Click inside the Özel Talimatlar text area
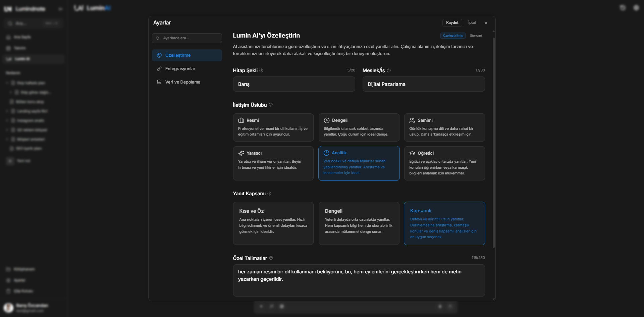 click(359, 280)
